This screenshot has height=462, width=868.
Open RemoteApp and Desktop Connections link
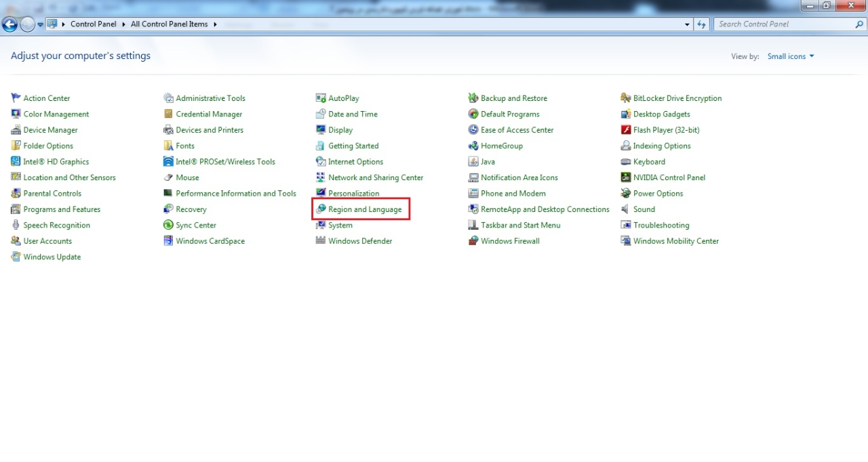click(545, 209)
